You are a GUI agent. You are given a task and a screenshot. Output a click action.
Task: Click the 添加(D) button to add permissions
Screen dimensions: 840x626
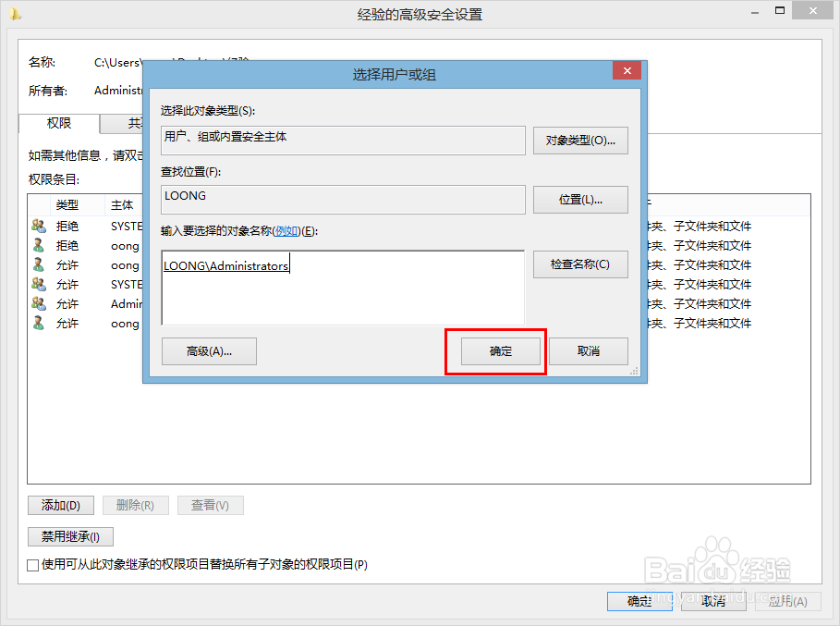[x=60, y=505]
